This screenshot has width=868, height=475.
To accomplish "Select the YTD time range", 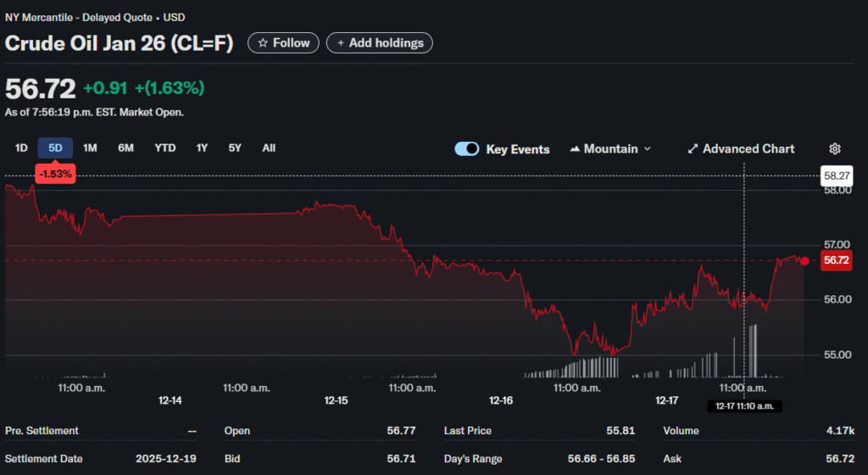I will point(165,148).
